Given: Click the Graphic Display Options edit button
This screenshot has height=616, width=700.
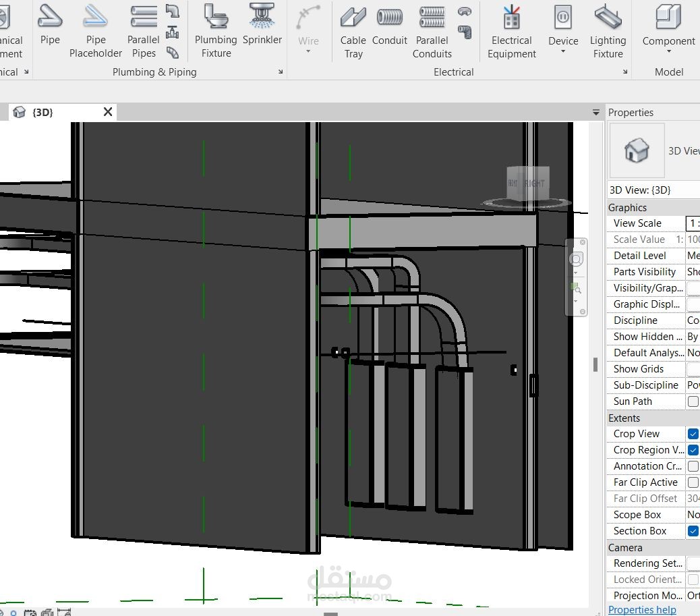Looking at the screenshot, I should pos(693,304).
